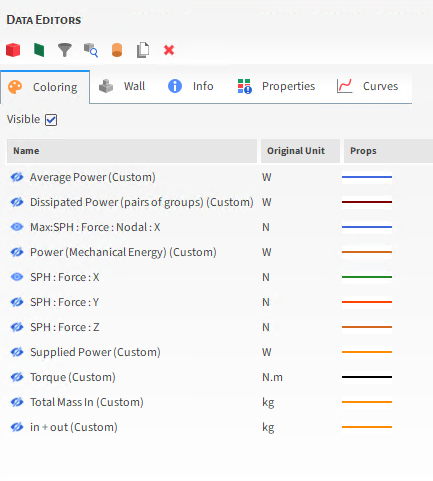Select the SPH : Force : Y name
Screen dimensions: 433x481
coord(65,302)
